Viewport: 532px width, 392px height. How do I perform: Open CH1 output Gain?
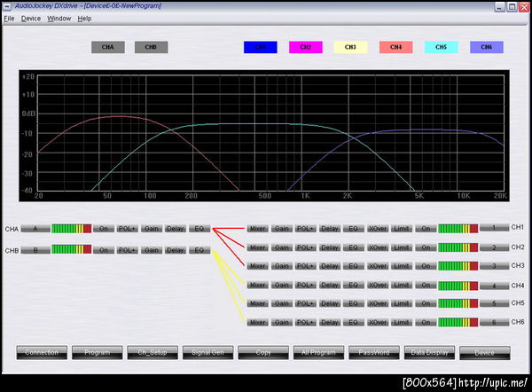pos(282,229)
